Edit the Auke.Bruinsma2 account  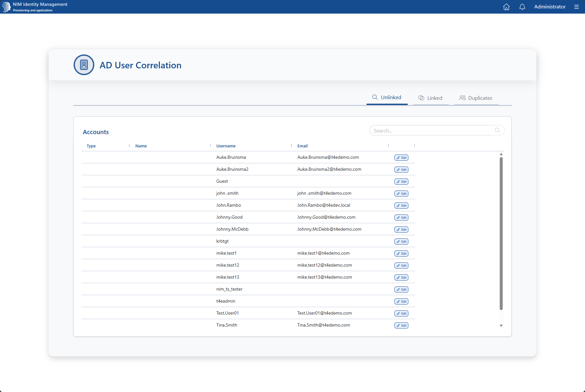pos(401,169)
